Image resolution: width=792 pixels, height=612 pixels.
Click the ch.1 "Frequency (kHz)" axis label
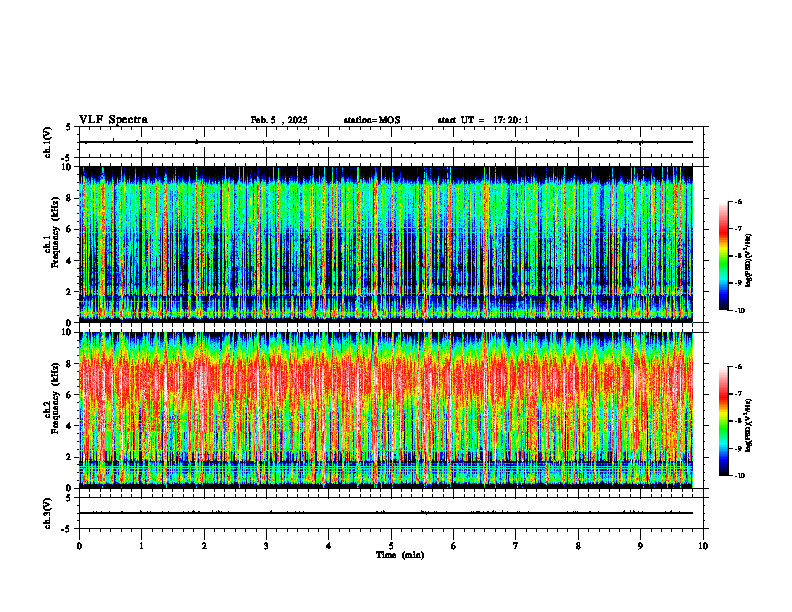point(55,233)
